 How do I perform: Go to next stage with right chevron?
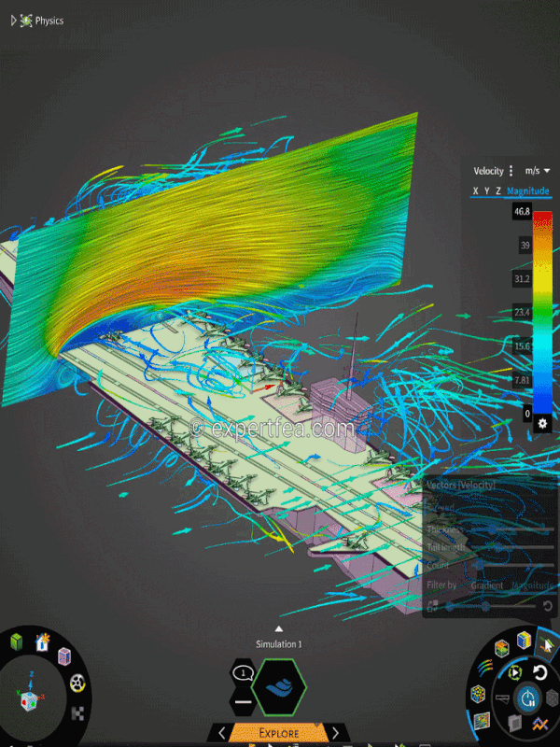coord(336,733)
